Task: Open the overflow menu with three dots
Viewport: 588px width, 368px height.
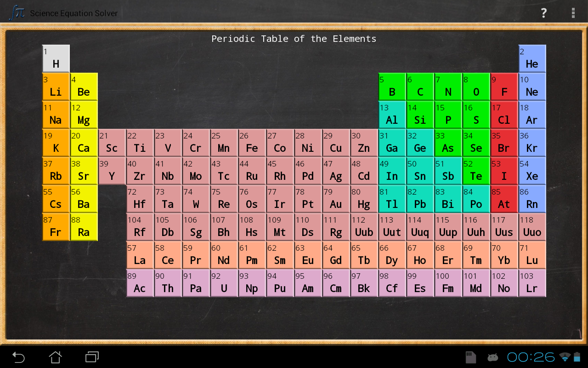Action: (573, 13)
